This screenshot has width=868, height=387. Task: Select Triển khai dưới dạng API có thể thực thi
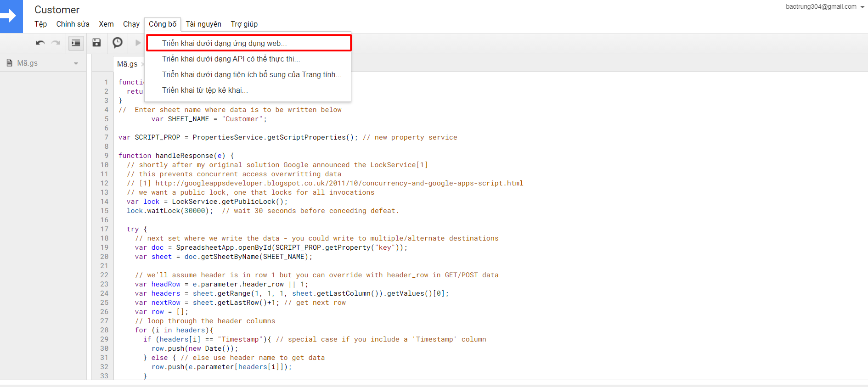pyautogui.click(x=231, y=59)
